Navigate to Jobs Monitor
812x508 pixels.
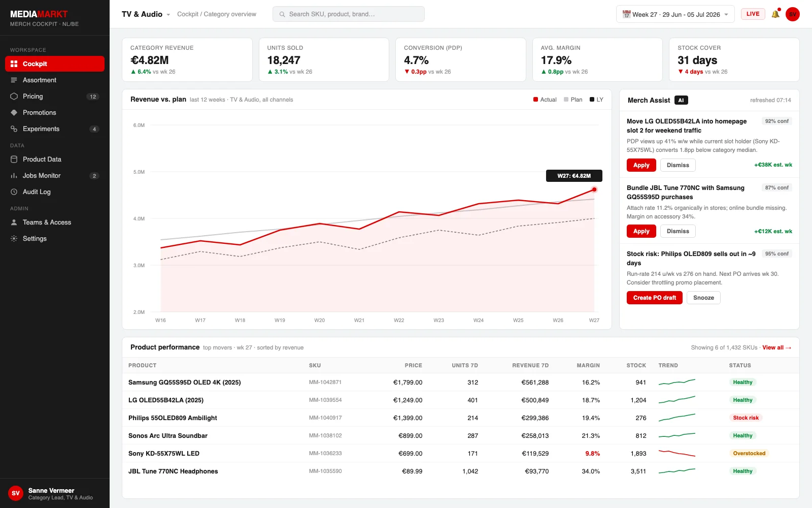coord(55,176)
